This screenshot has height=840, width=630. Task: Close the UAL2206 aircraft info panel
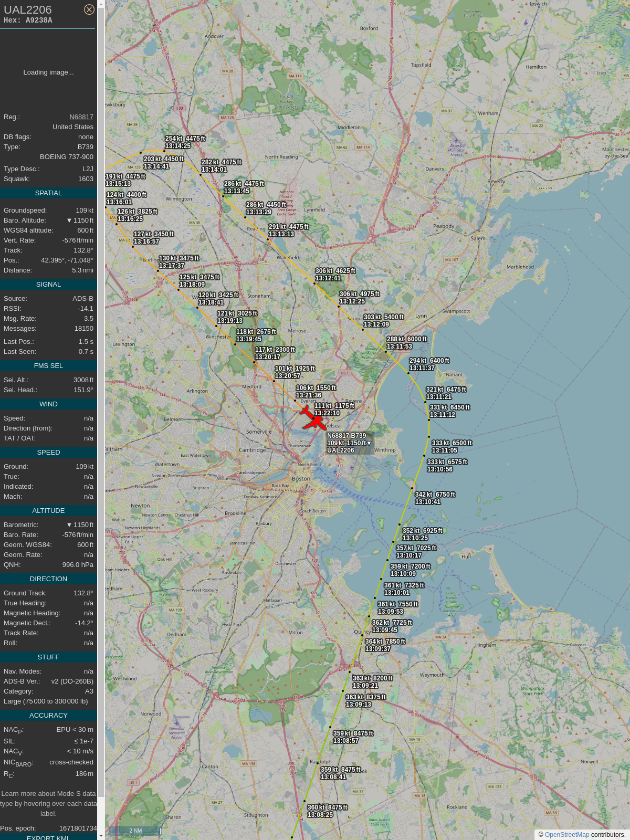[x=89, y=9]
